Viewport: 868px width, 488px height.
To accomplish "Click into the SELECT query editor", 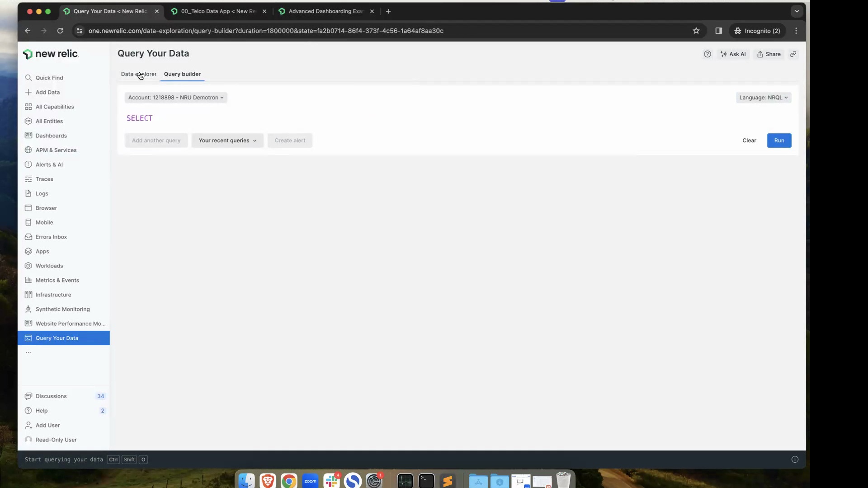I will coord(458,118).
